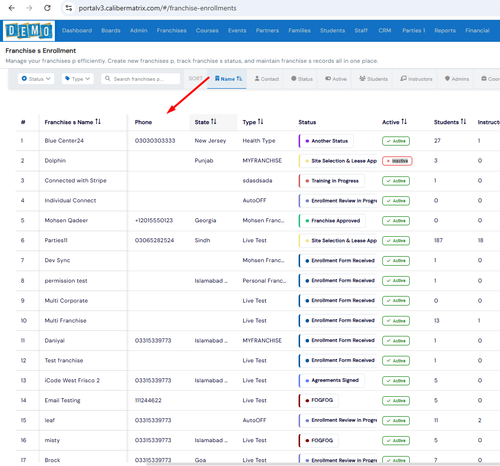This screenshot has width=500, height=466.
Task: Open the Franchises menu
Action: [x=172, y=30]
